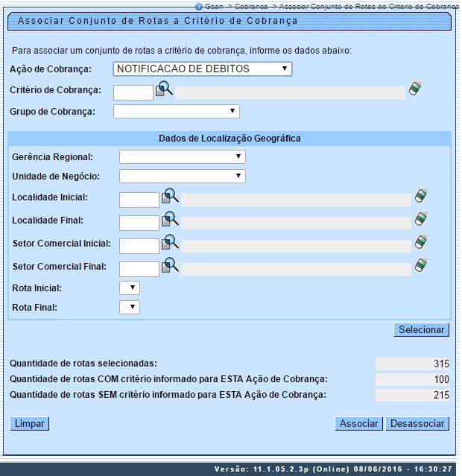Clear Localidade Final with eraser icon
Screen dimensions: 462x476
tap(422, 219)
